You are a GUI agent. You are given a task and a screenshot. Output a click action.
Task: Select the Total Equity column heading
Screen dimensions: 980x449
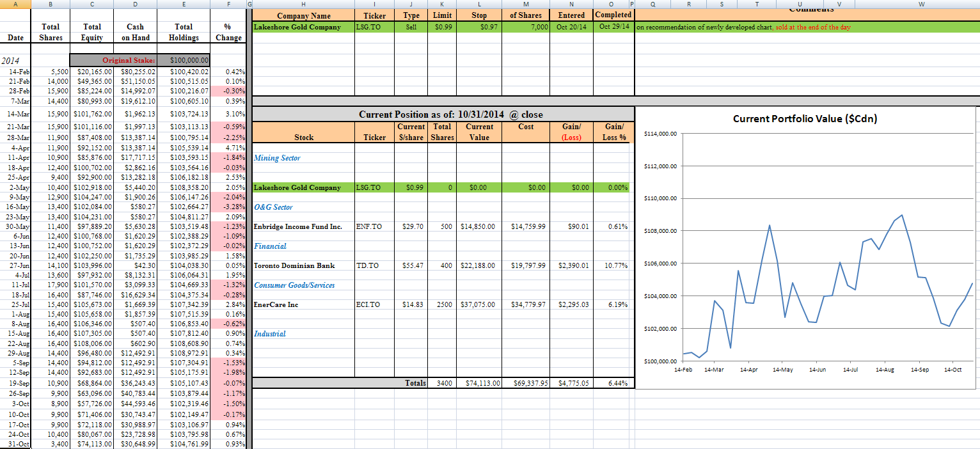tap(92, 32)
